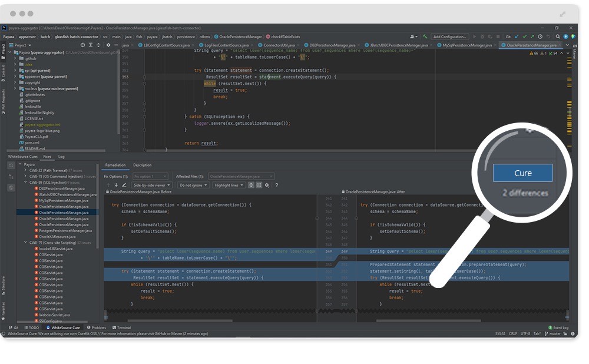Image resolution: width=589 pixels, height=364 pixels.
Task: Toggle collapse unchanged fragments in diff
Action: (x=251, y=185)
